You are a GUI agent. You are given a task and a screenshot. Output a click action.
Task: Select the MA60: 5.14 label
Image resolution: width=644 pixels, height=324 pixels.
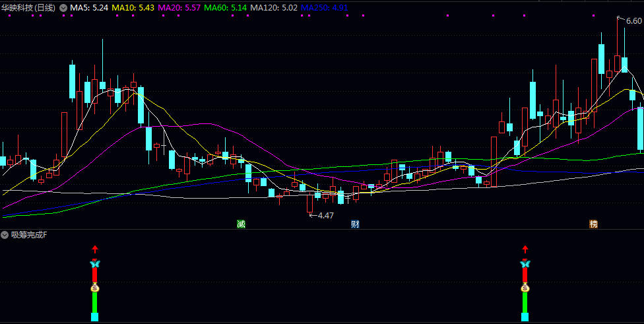pos(226,7)
